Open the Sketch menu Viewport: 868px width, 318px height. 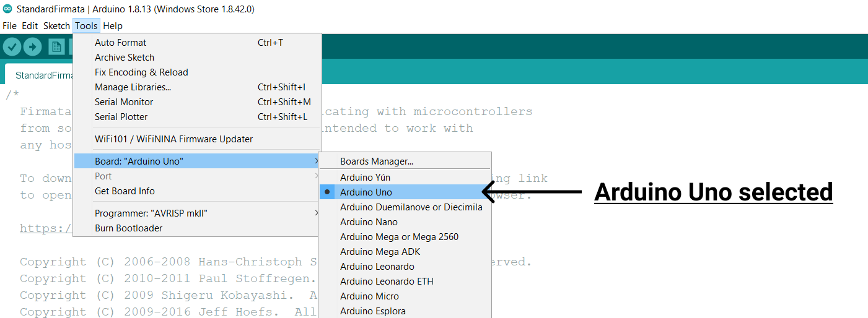click(x=56, y=26)
